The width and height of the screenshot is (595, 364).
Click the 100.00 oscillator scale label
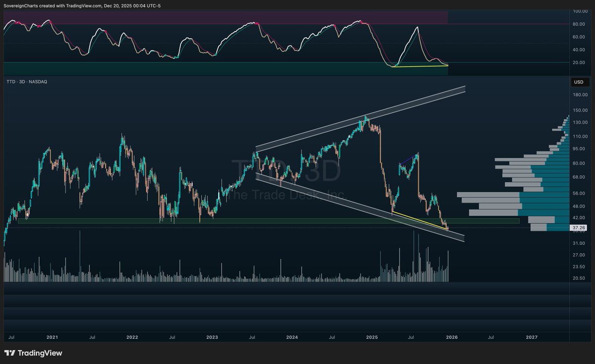click(x=580, y=11)
